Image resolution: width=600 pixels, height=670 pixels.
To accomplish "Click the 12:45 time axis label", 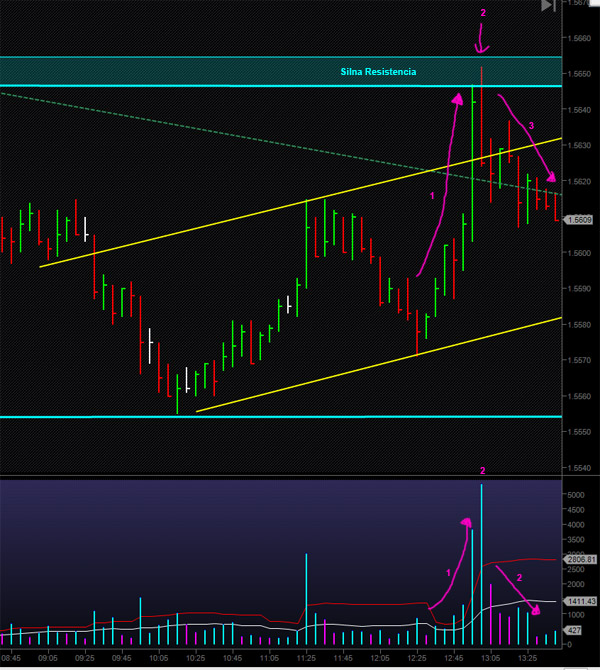I will point(453,658).
